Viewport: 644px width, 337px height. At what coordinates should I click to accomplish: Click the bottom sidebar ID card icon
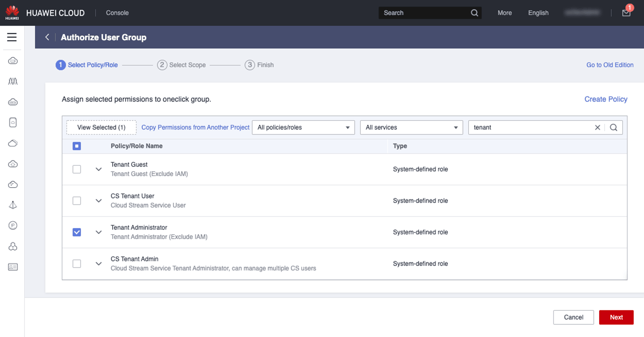(13, 267)
